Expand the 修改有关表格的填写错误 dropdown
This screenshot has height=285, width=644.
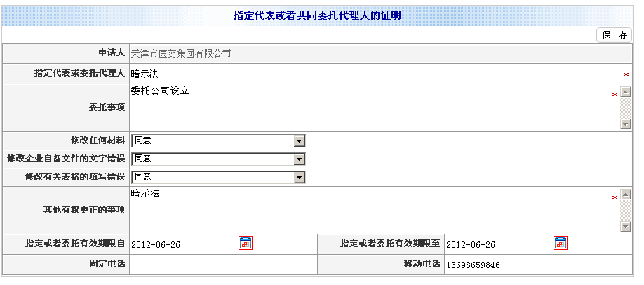[x=300, y=177]
